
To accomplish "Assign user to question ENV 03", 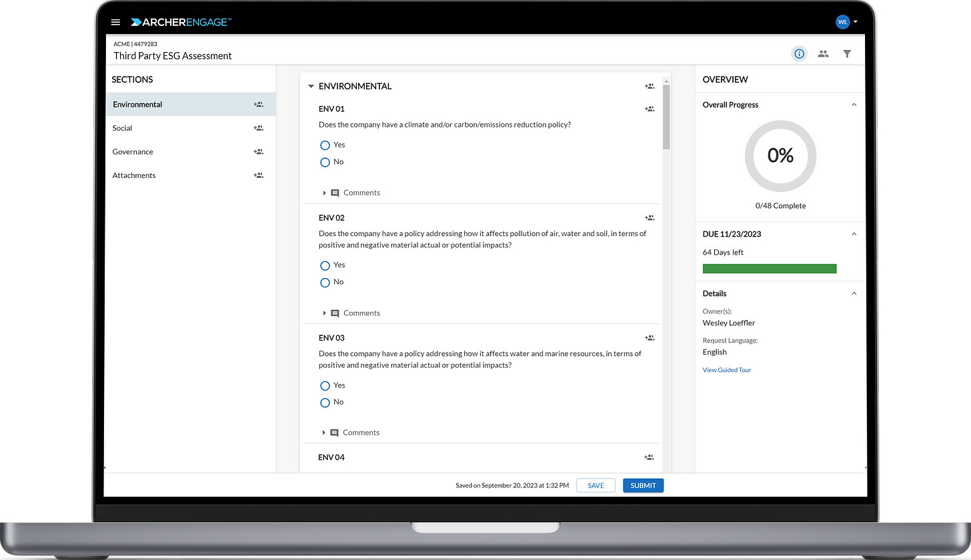I will 650,338.
